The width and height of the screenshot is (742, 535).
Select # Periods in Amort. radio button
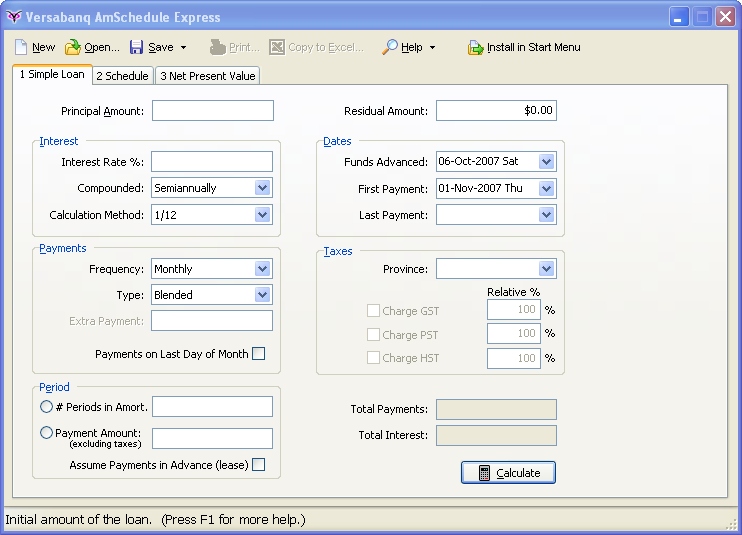[46, 407]
